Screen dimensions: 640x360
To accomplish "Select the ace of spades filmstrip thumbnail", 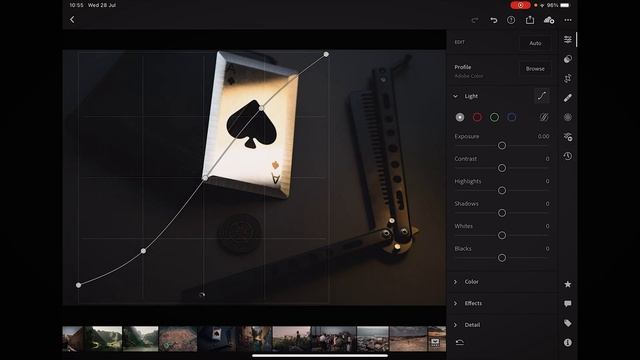I will [x=216, y=339].
